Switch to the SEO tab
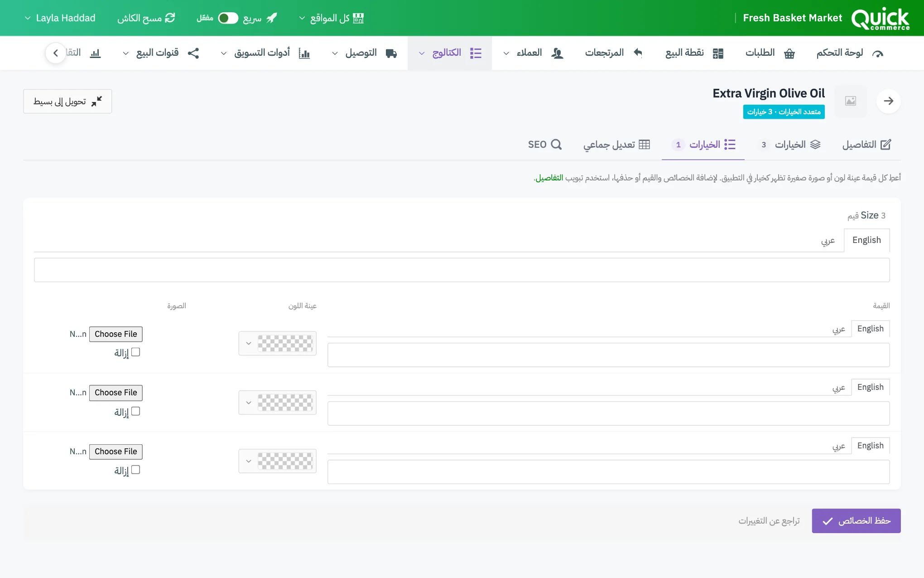Screen dimensions: 924x578 click(545, 145)
